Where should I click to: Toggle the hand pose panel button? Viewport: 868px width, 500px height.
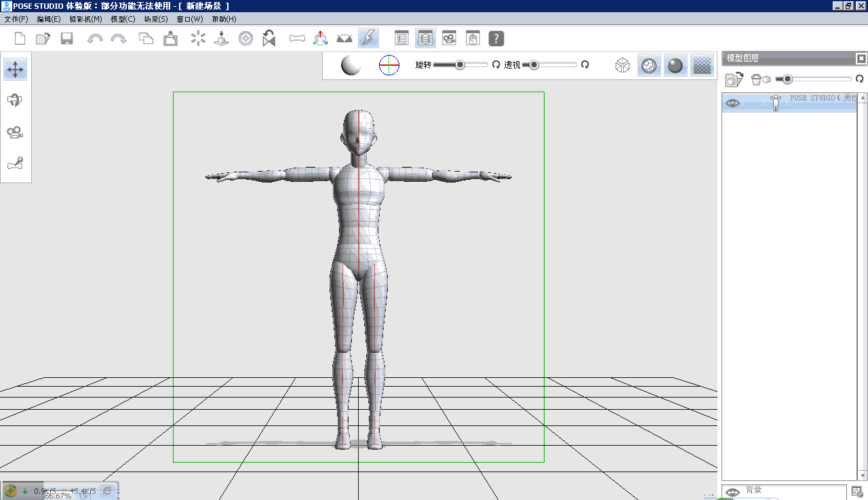point(473,39)
